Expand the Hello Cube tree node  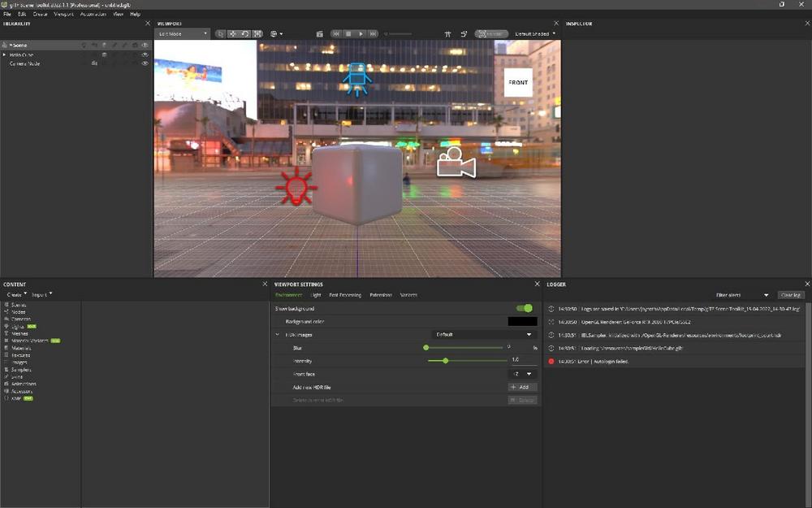[5, 54]
